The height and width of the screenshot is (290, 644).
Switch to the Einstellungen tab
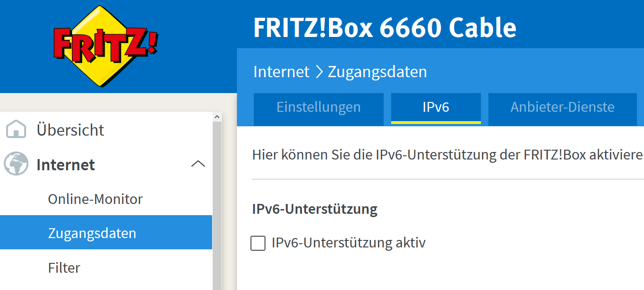(319, 107)
